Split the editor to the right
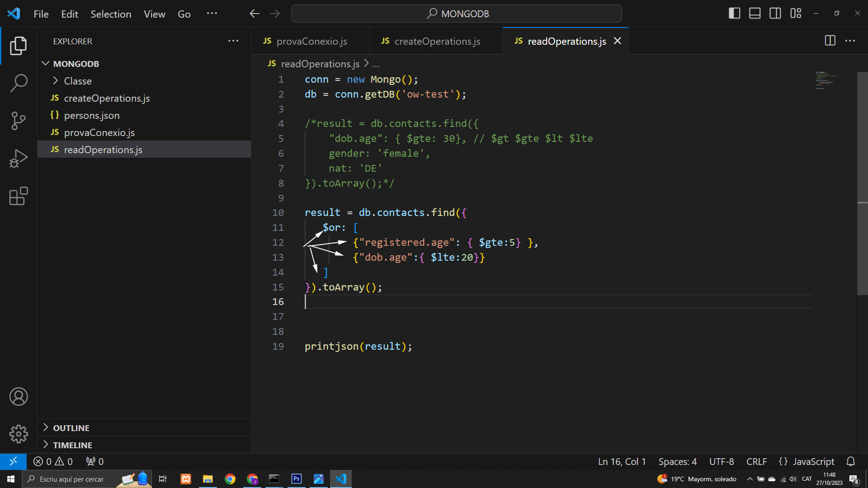The image size is (868, 488). [830, 41]
